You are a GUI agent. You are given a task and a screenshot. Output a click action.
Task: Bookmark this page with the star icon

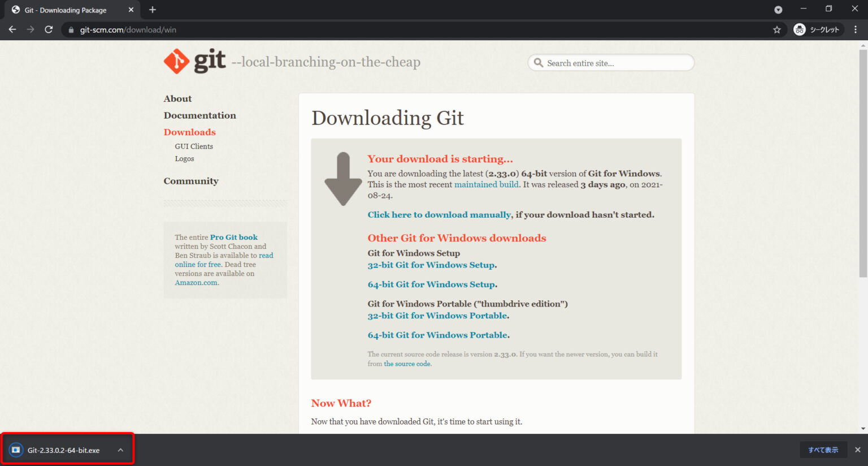tap(777, 29)
